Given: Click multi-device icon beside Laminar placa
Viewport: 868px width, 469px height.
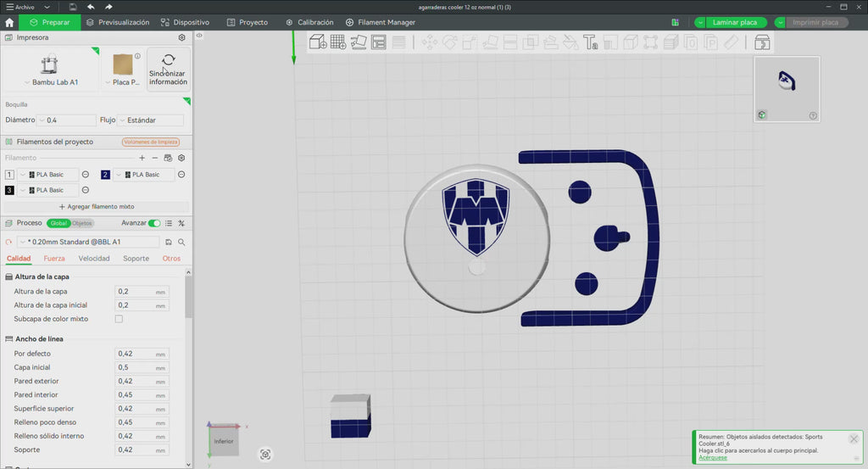Looking at the screenshot, I should pos(676,23).
